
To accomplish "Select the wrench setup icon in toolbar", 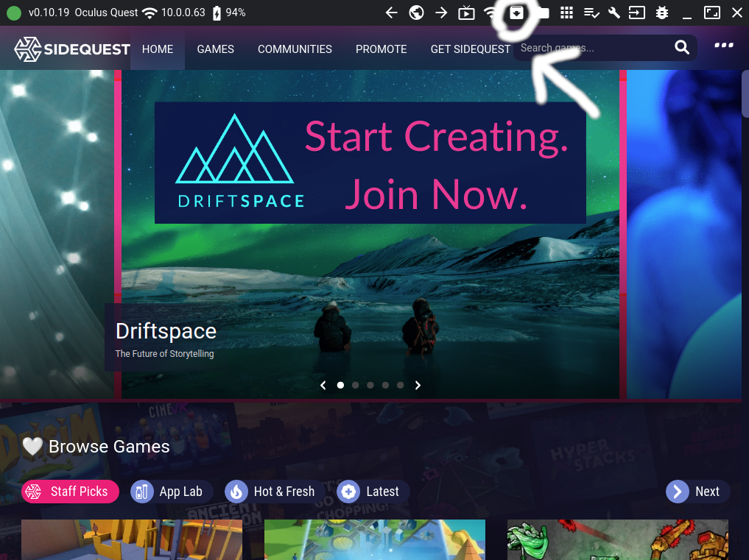I will pos(614,13).
